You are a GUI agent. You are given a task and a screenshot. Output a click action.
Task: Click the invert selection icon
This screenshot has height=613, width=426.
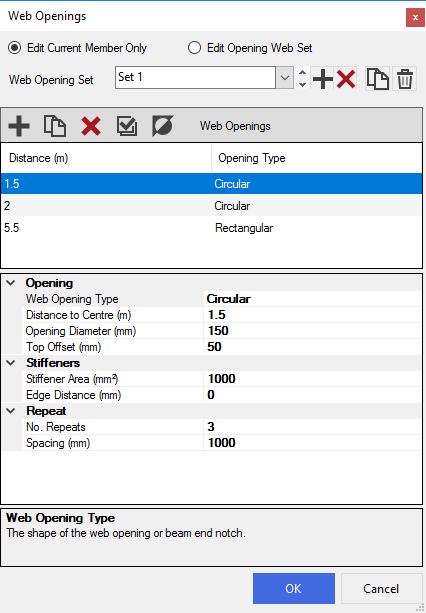pyautogui.click(x=163, y=126)
